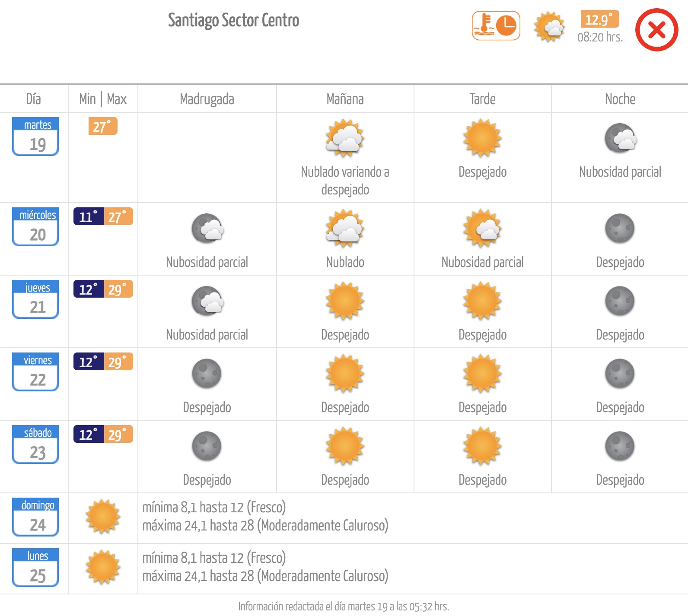Click domingo 'mínima 8,1 hasta 12 (Fresco)' text
The image size is (688, 616).
214,507
